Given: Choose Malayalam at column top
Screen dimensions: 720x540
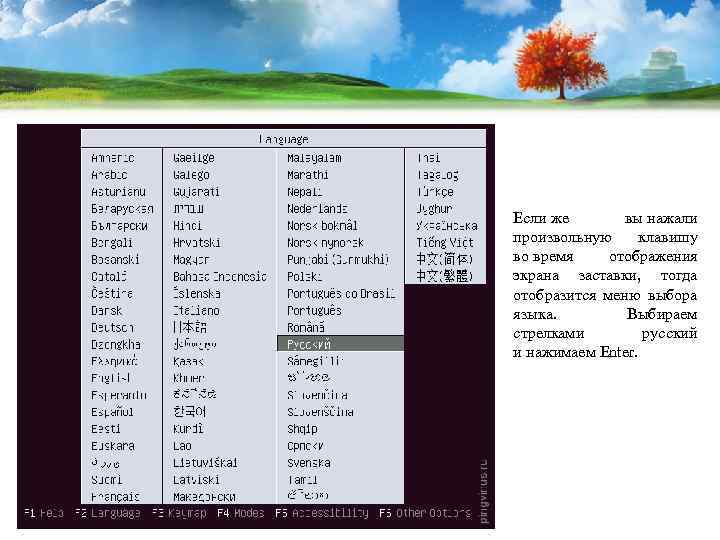Looking at the screenshot, I should [x=314, y=158].
